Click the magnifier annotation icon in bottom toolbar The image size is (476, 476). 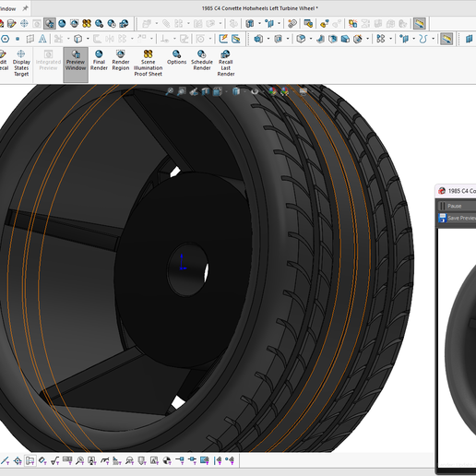(80, 460)
